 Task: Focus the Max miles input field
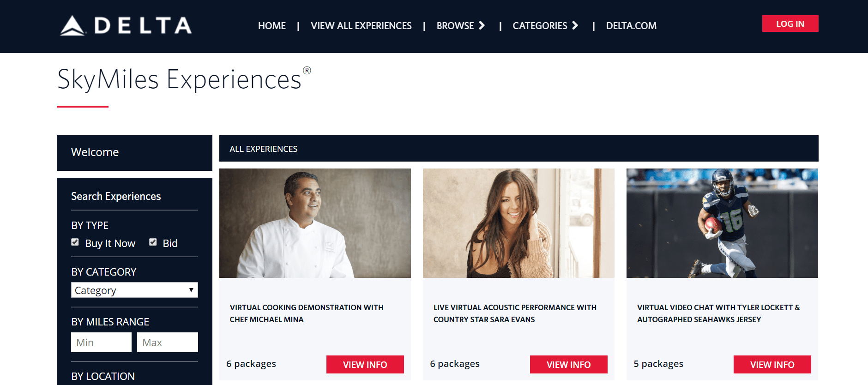click(x=168, y=342)
